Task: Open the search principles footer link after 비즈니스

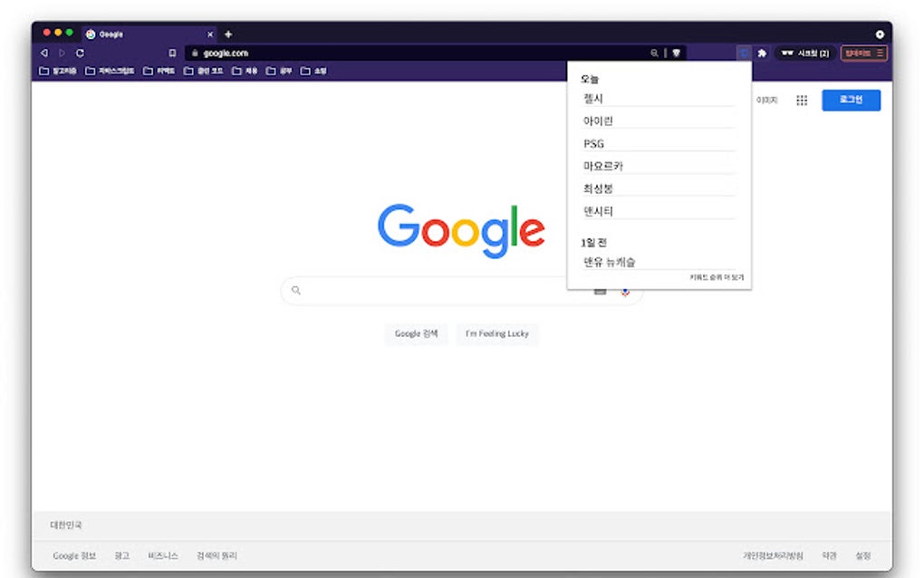Action: coord(217,555)
